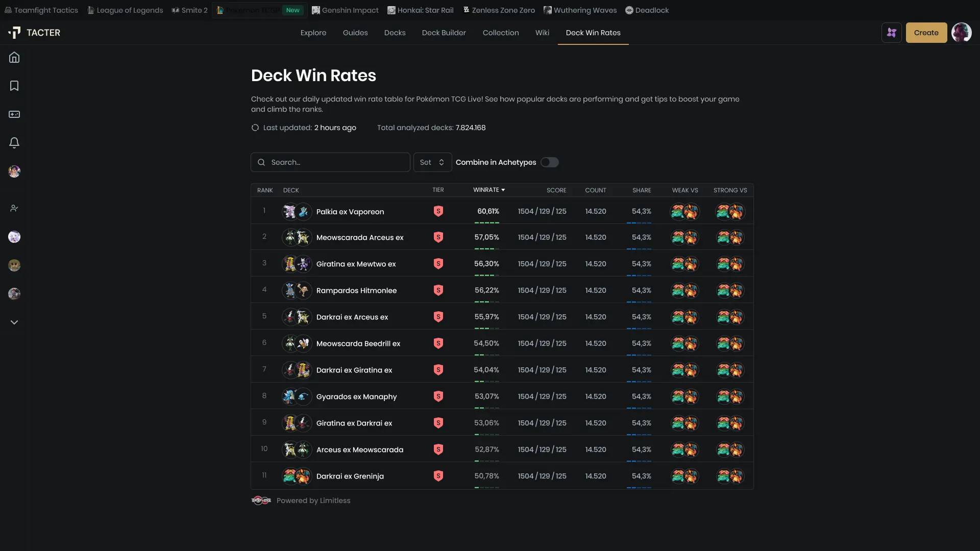Click the winrate progress bar under 60,61%
The image size is (980, 551).
487,223
